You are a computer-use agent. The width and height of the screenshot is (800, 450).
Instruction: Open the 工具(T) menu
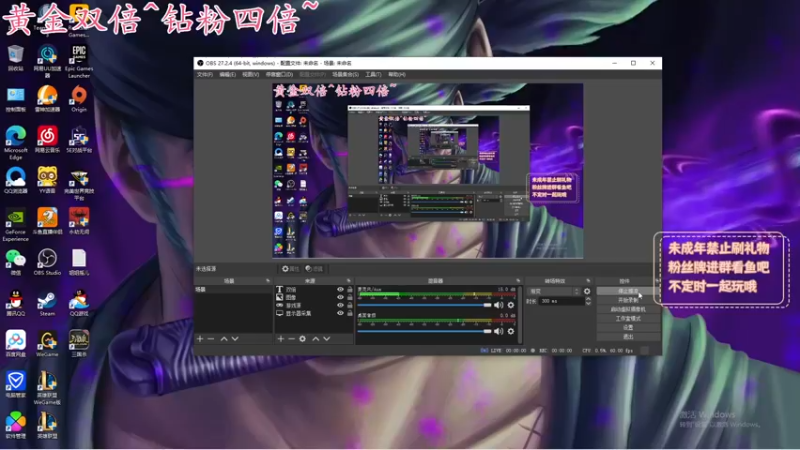pyautogui.click(x=373, y=74)
